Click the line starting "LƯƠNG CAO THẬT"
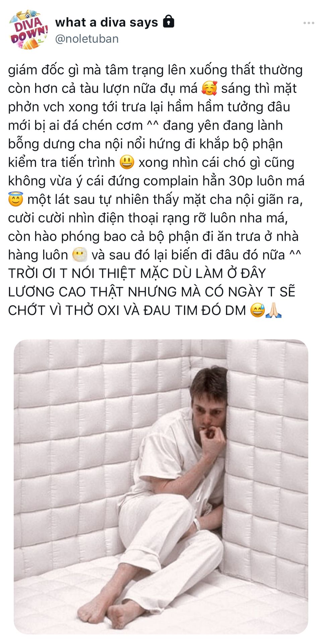 click(152, 292)
